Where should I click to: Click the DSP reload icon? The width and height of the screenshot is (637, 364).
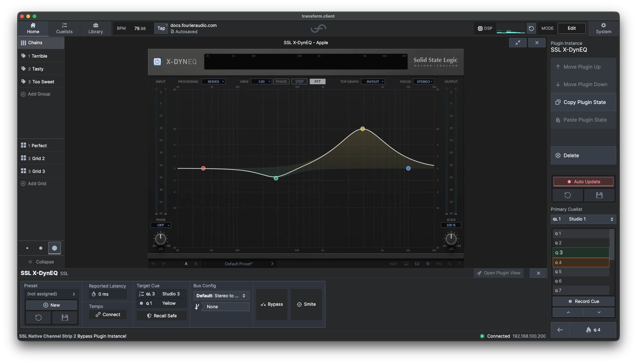click(x=531, y=29)
